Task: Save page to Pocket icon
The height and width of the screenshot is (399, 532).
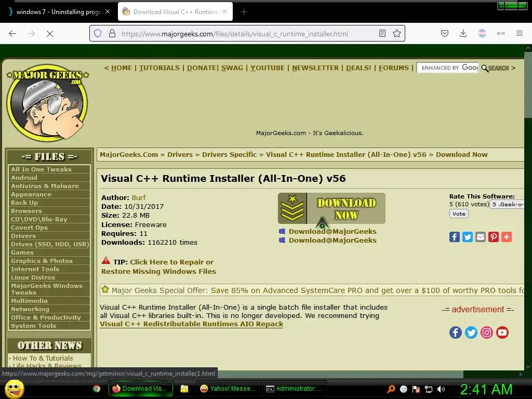Action: coord(445,33)
